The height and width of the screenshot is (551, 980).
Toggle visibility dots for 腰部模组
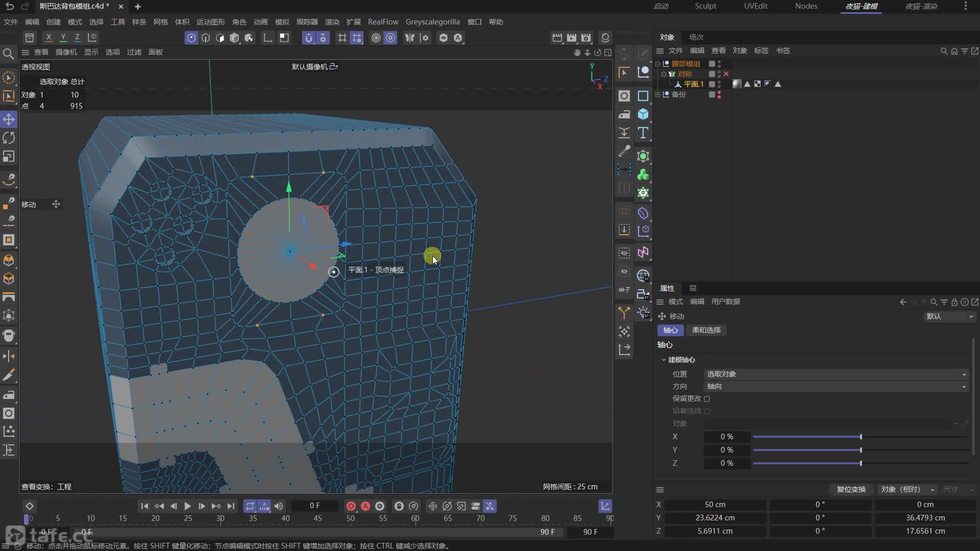[719, 64]
